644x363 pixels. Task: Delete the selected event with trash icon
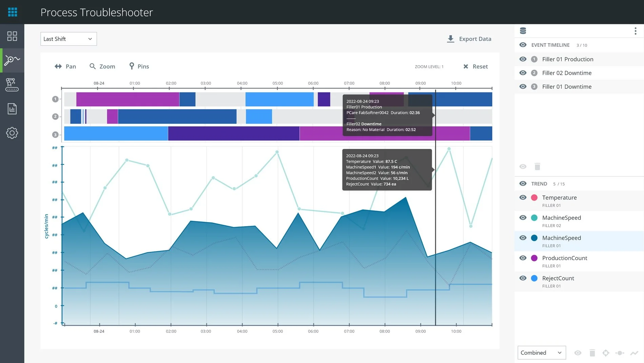537,167
